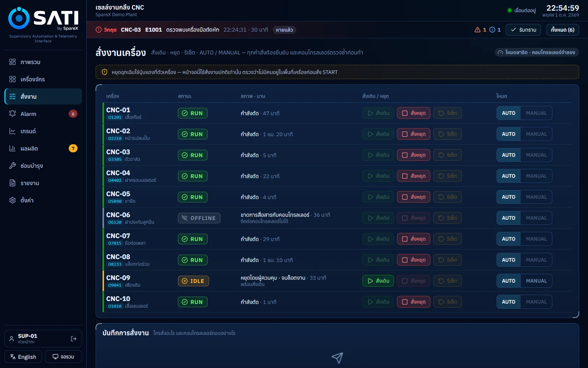Open the รายงาน reports page
The height and width of the screenshot is (368, 588).
(x=43, y=183)
